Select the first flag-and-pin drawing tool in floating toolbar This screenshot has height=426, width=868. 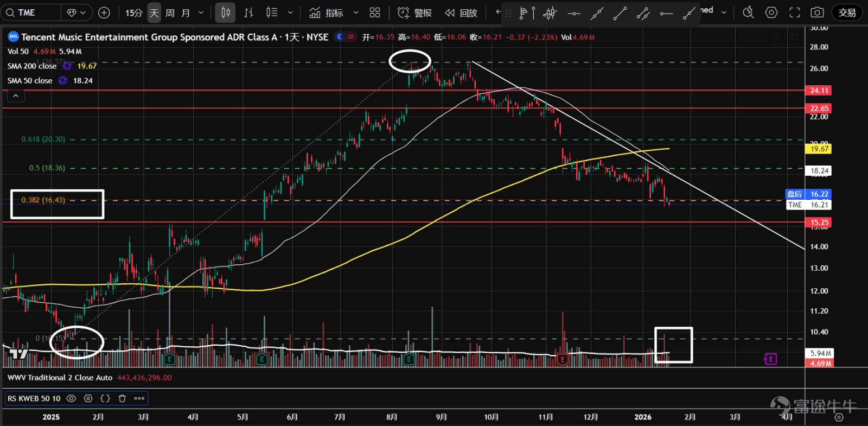point(527,13)
